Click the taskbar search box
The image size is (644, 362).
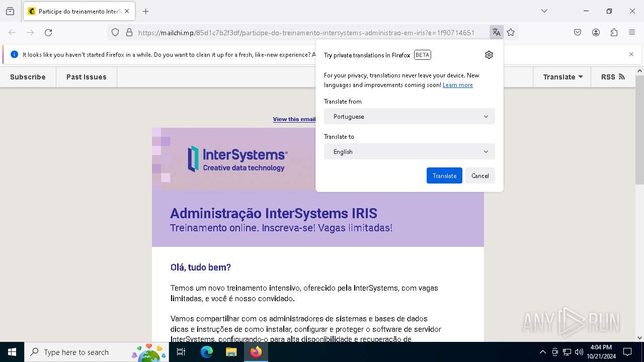click(98, 352)
